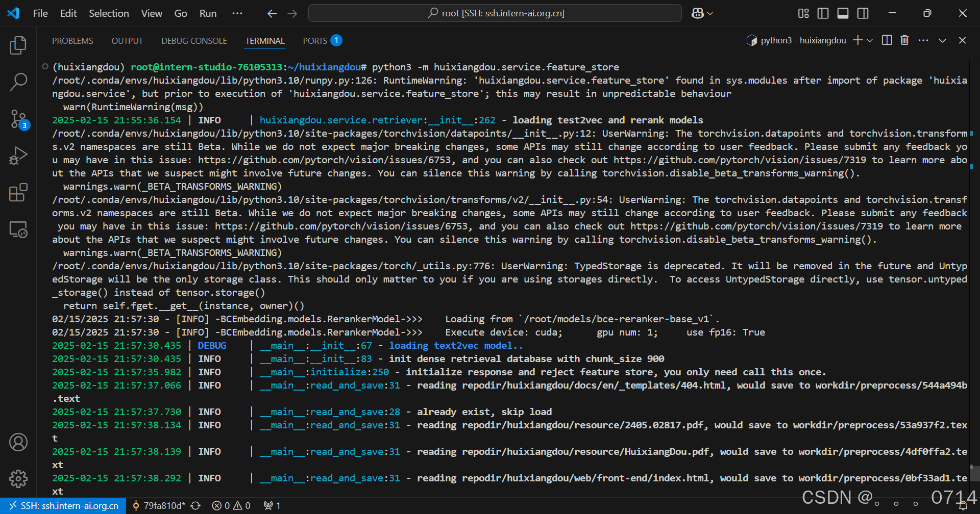Create a new terminal with plus
This screenshot has width=980, height=514.
(857, 40)
